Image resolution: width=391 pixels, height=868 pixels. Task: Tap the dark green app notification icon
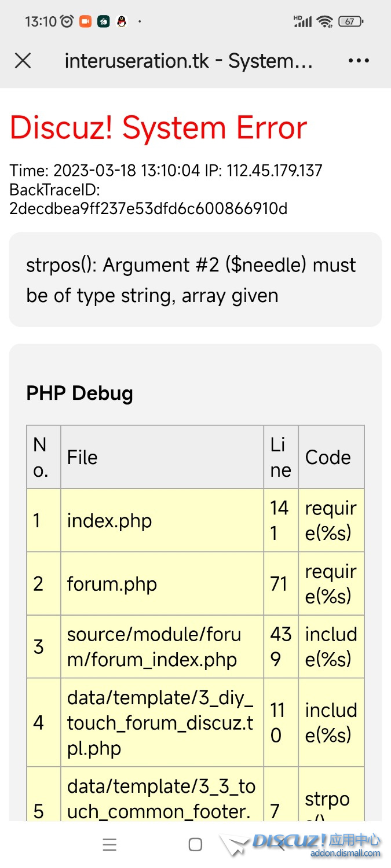pos(104,22)
